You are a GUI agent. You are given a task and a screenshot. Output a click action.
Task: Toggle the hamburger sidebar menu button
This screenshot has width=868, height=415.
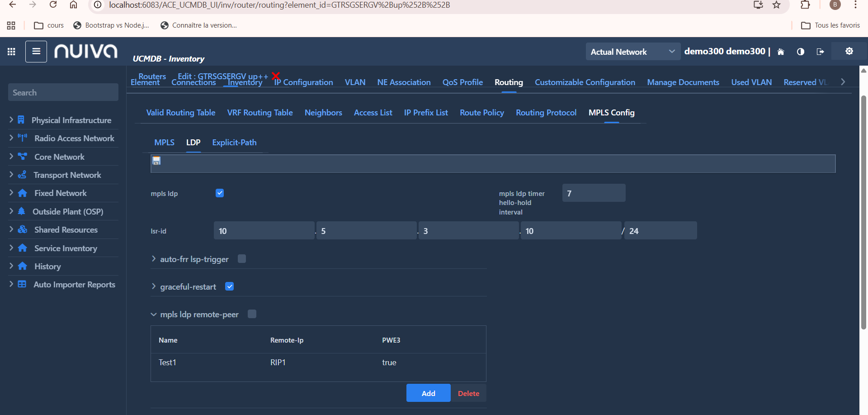(x=36, y=52)
